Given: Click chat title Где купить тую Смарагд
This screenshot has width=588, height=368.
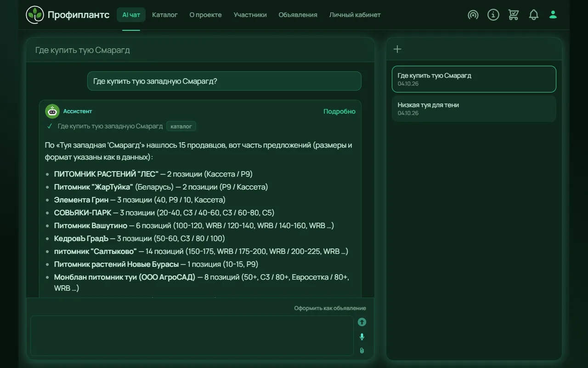Looking at the screenshot, I should 83,50.
